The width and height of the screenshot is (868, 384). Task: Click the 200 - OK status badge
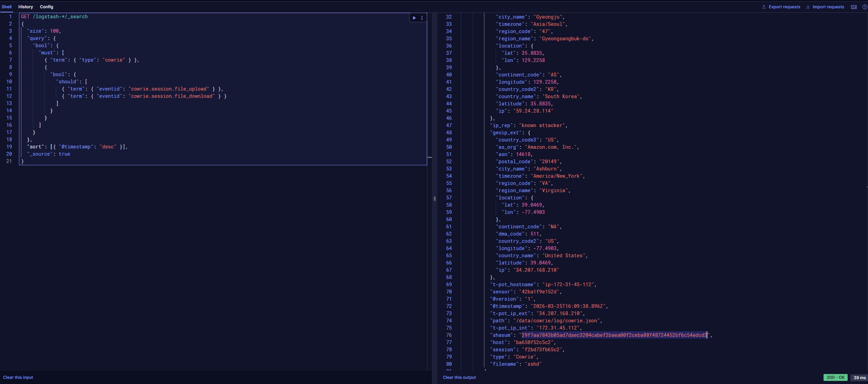click(x=836, y=377)
